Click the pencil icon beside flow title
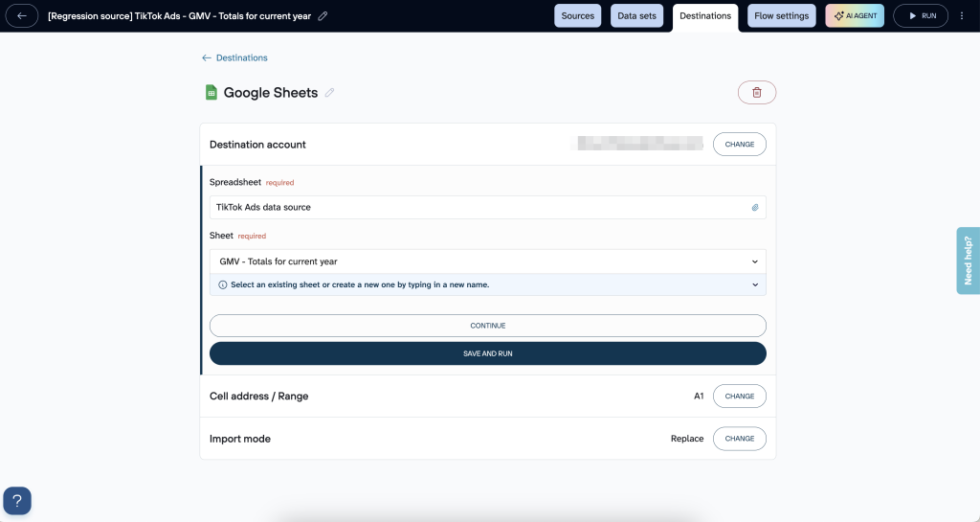The image size is (980, 522). (x=323, y=16)
